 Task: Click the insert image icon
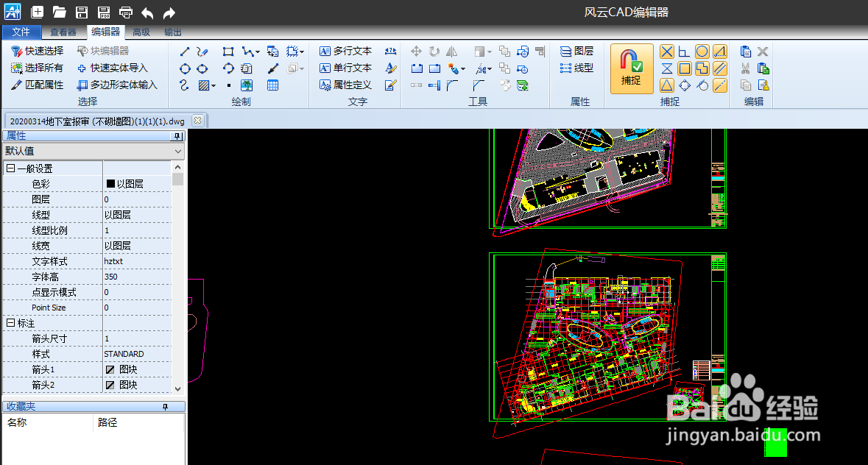(247, 85)
